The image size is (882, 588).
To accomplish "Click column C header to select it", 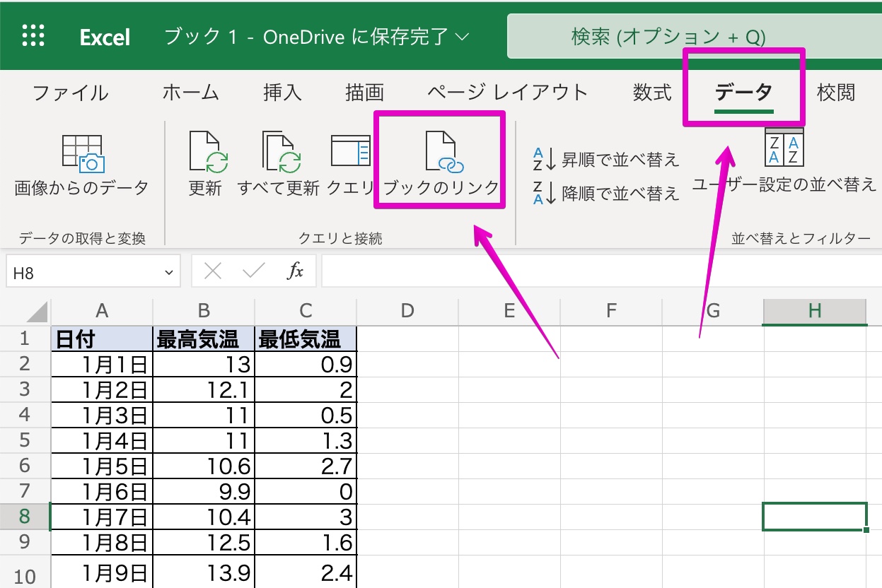I will tap(304, 311).
